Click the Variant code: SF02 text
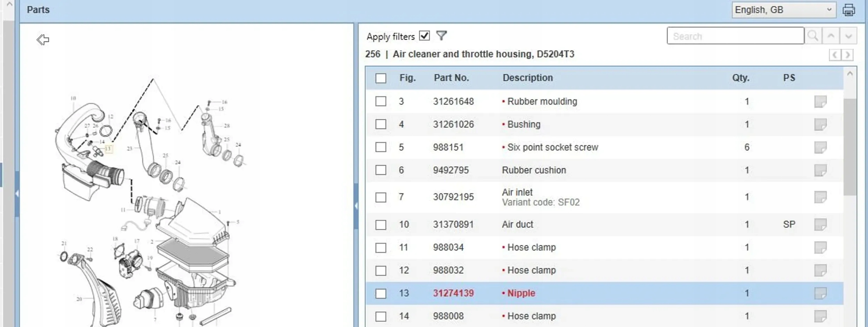The height and width of the screenshot is (327, 868). [x=541, y=203]
